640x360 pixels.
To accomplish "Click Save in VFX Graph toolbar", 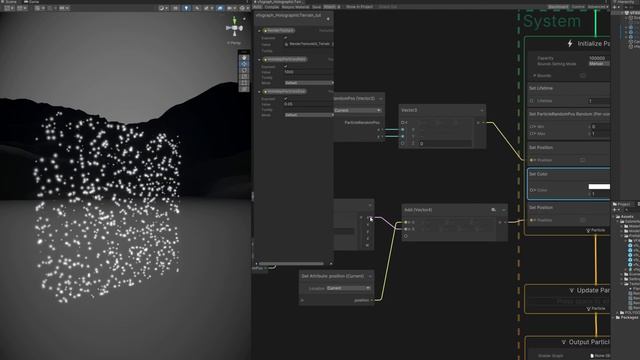I will point(316,7).
